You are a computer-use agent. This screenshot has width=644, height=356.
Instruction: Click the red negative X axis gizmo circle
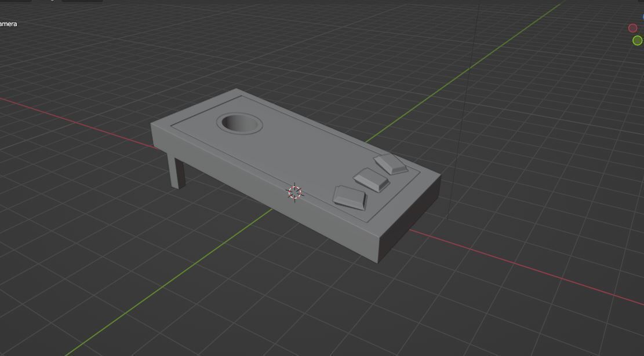[632, 28]
